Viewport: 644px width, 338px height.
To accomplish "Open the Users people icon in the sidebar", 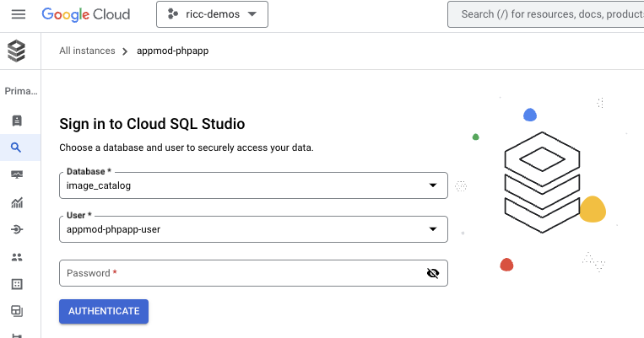I will click(x=17, y=257).
